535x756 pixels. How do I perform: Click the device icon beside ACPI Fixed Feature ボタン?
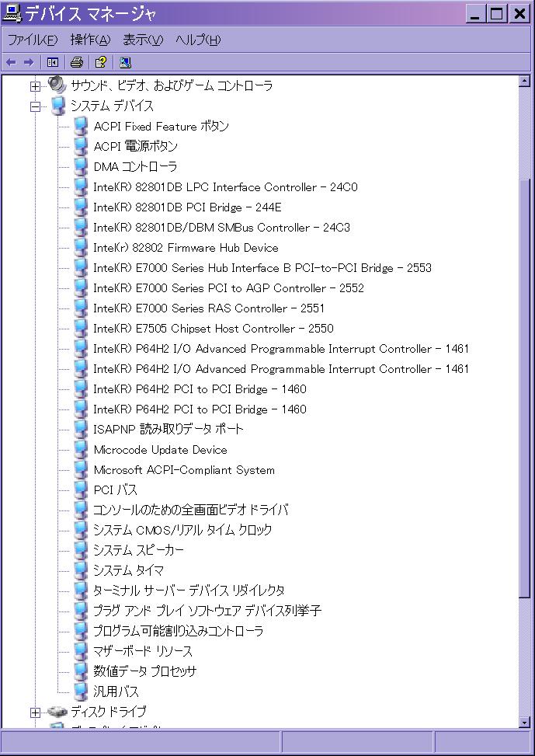[80, 127]
